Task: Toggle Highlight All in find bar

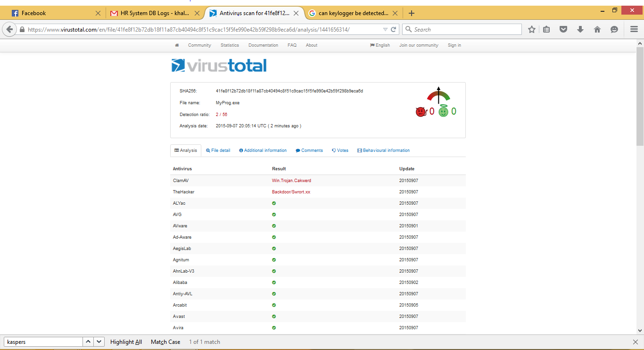Action: tap(126, 342)
